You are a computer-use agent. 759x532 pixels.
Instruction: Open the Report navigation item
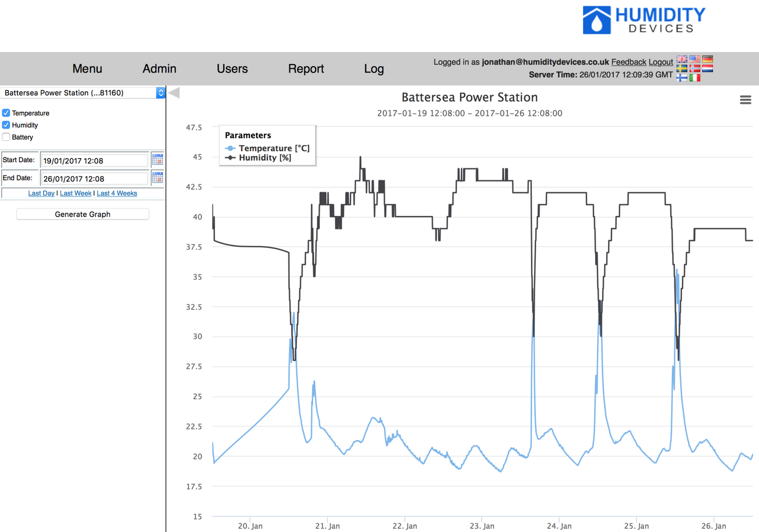[306, 69]
